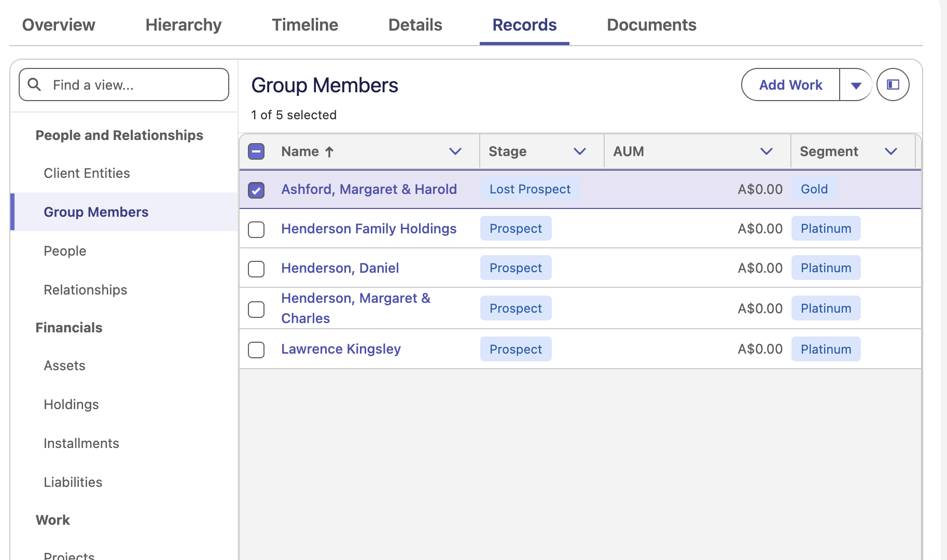Toggle the side panel layout icon

coord(893,85)
